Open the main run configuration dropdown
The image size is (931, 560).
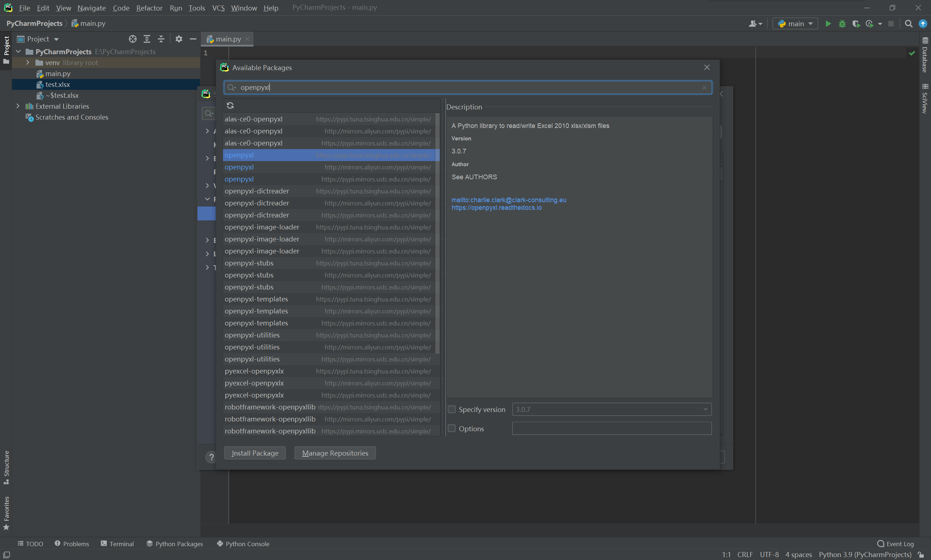pyautogui.click(x=795, y=24)
